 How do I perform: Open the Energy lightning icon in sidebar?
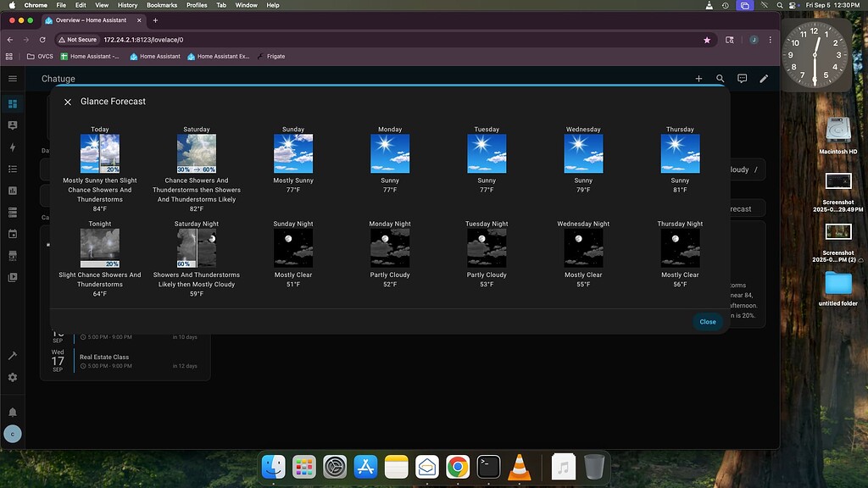pyautogui.click(x=12, y=147)
